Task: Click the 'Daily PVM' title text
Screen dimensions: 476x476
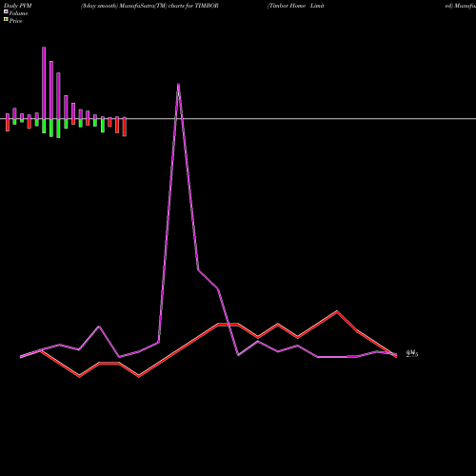Action: click(18, 6)
